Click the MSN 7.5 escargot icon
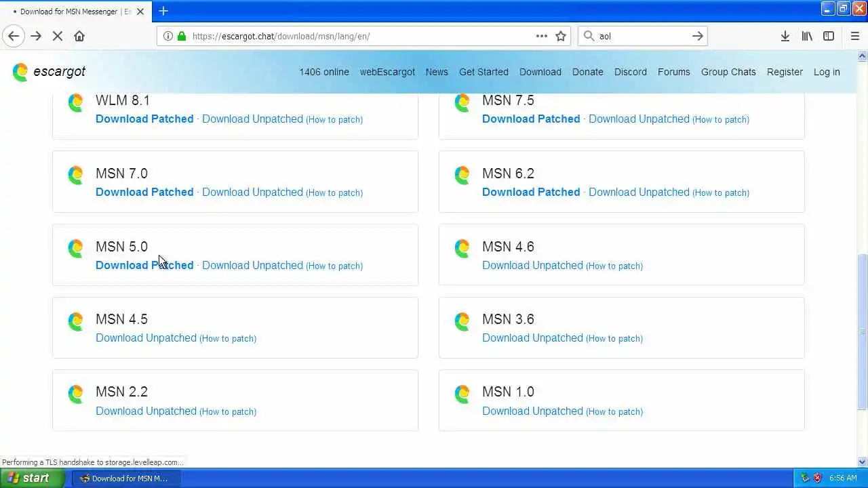Screen dimensions: 868x488 [462, 102]
